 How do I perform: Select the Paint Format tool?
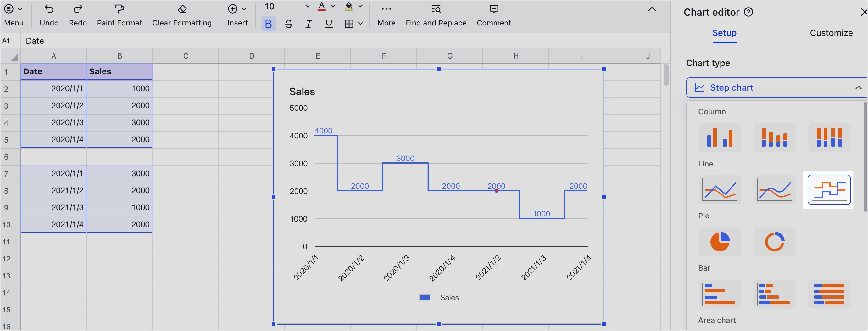coord(119,15)
